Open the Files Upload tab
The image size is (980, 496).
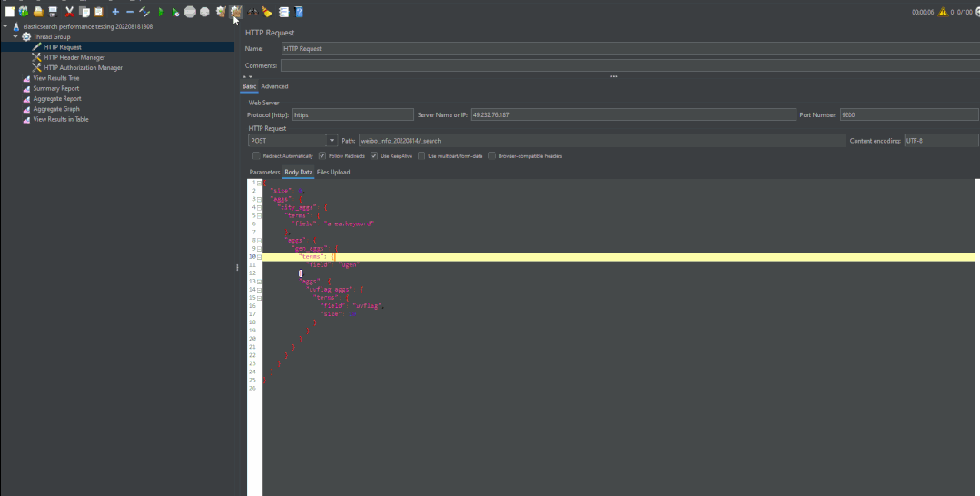(x=333, y=172)
